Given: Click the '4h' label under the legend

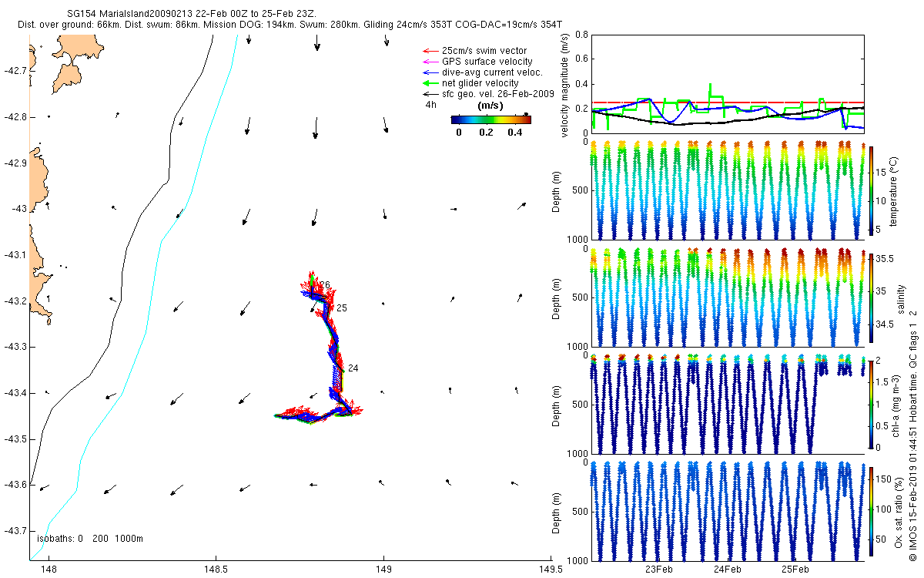Looking at the screenshot, I should coord(430,104).
